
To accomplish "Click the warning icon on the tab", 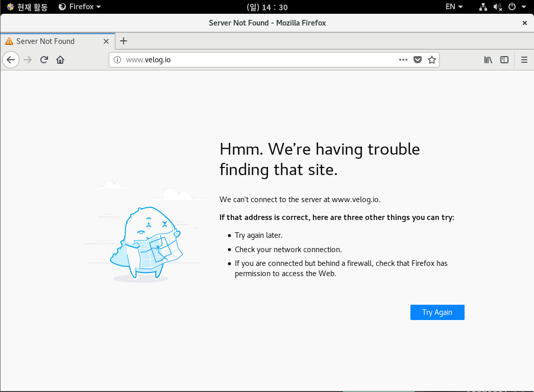I will 9,41.
